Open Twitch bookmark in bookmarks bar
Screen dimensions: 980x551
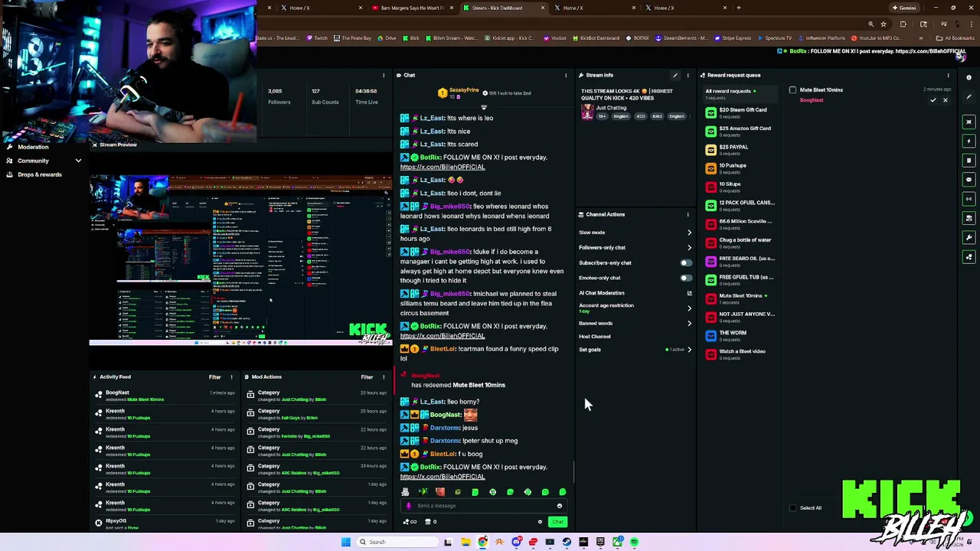[317, 38]
